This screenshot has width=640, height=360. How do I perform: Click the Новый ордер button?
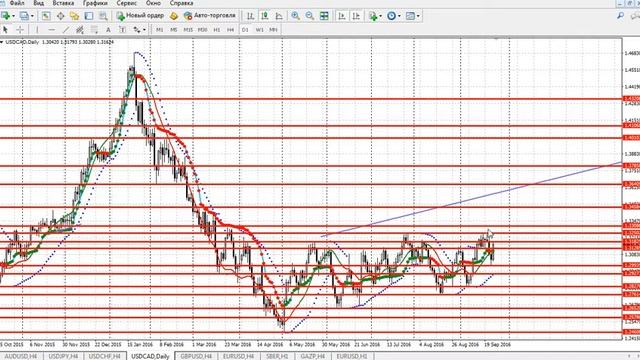point(140,16)
